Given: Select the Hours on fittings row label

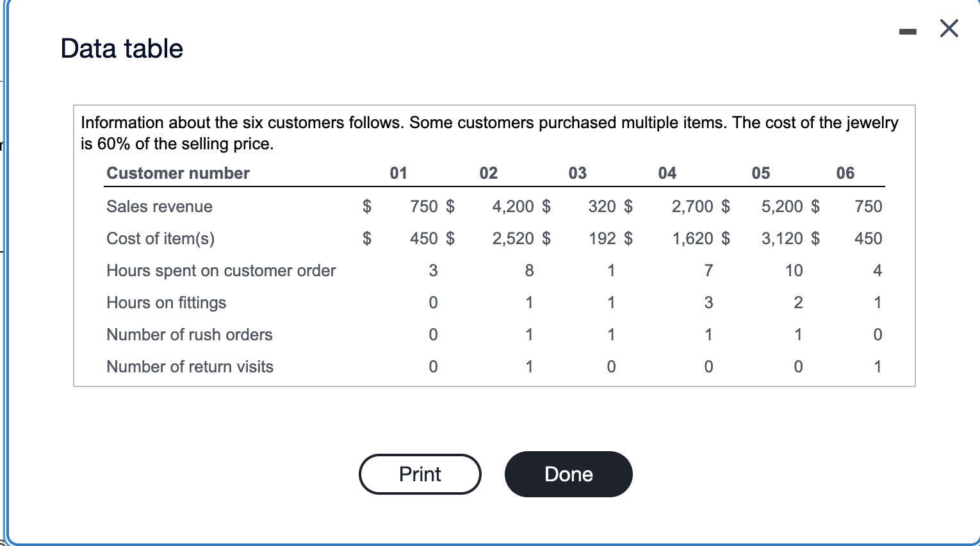Looking at the screenshot, I should (166, 302).
